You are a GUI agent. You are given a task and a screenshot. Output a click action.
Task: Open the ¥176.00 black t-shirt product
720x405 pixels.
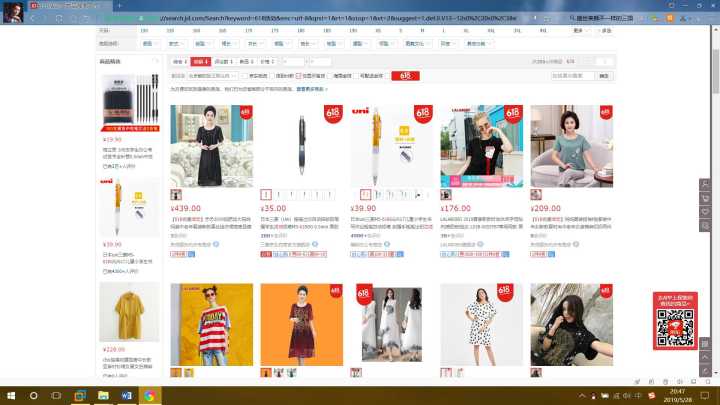[x=481, y=146]
